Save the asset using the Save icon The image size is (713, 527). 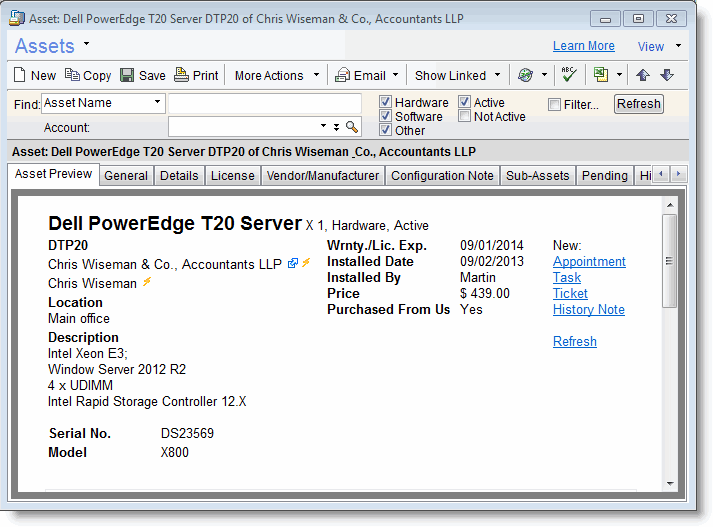pyautogui.click(x=127, y=75)
